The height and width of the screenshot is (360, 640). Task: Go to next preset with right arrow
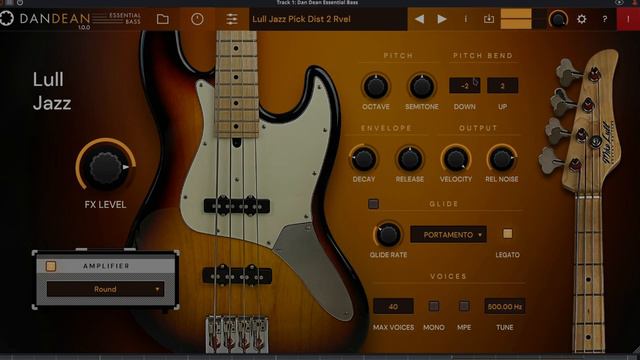tap(442, 19)
